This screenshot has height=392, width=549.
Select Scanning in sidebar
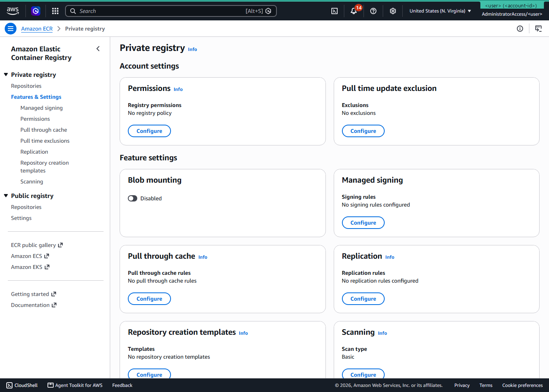32,181
